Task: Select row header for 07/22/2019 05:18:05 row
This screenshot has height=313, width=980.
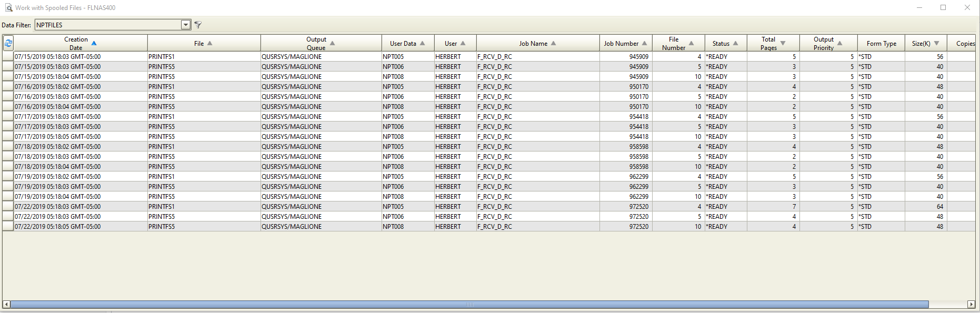Action: tap(8, 226)
